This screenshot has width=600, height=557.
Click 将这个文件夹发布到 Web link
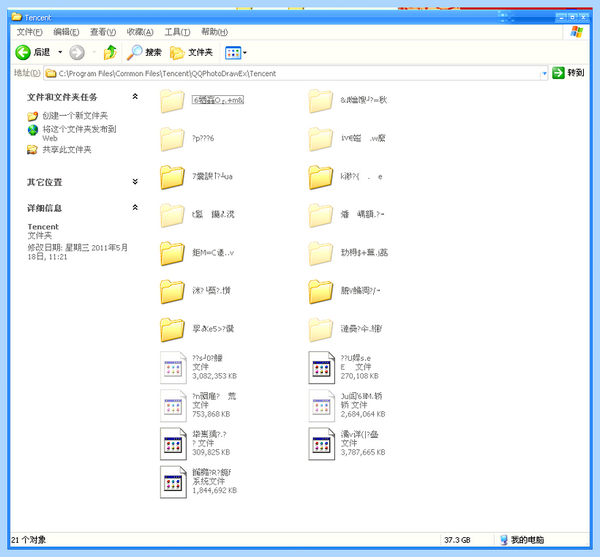coord(79,133)
